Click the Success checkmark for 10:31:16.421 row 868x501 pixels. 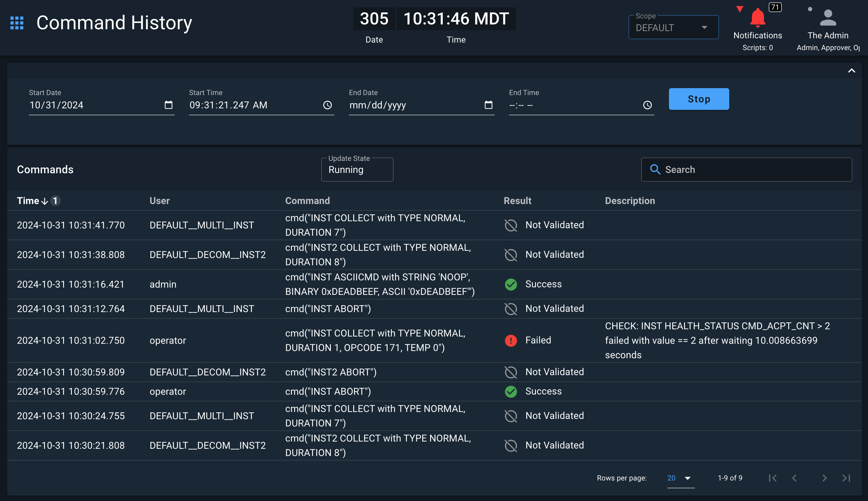pos(511,284)
